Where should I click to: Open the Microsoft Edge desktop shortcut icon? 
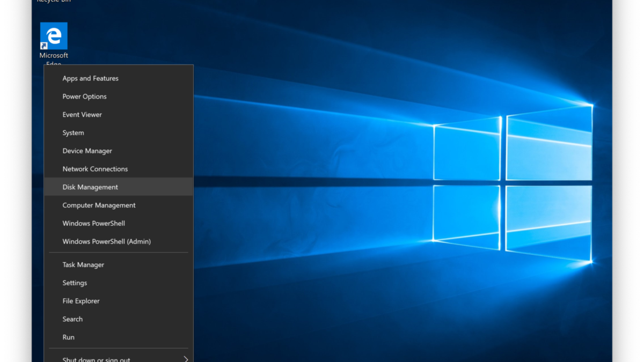click(x=54, y=35)
